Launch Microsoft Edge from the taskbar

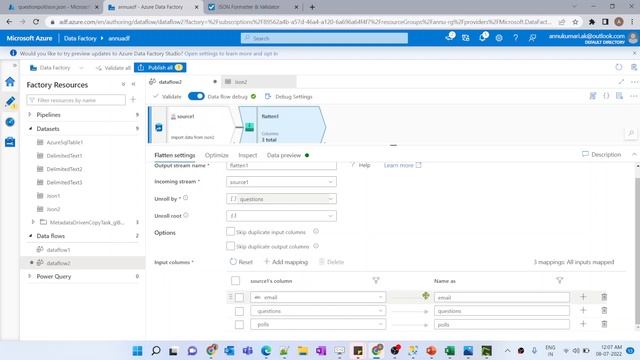pos(266,351)
